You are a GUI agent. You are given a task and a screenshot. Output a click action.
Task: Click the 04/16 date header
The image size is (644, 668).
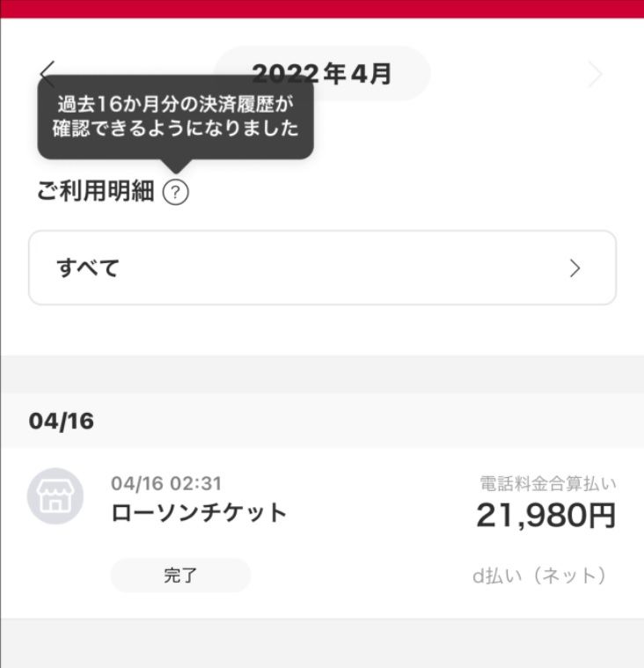62,421
